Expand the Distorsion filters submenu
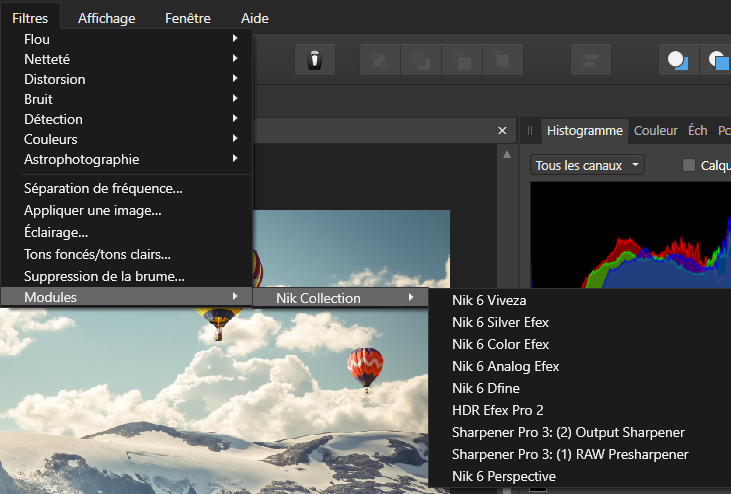The height and width of the screenshot is (494, 731). pos(127,79)
